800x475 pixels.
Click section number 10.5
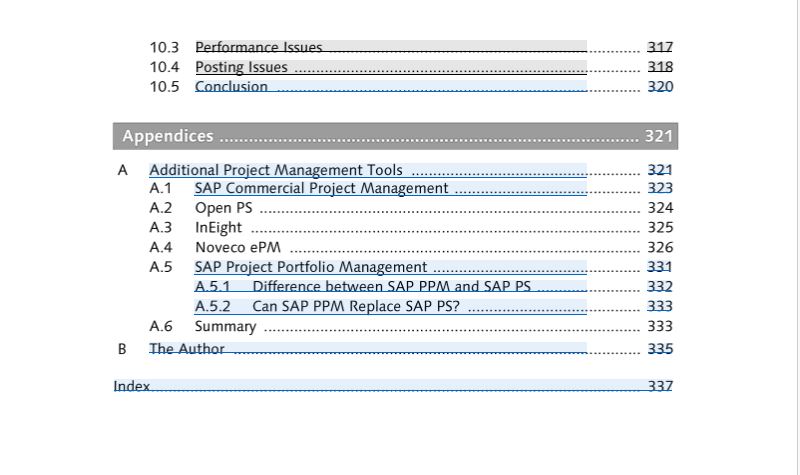click(x=164, y=87)
